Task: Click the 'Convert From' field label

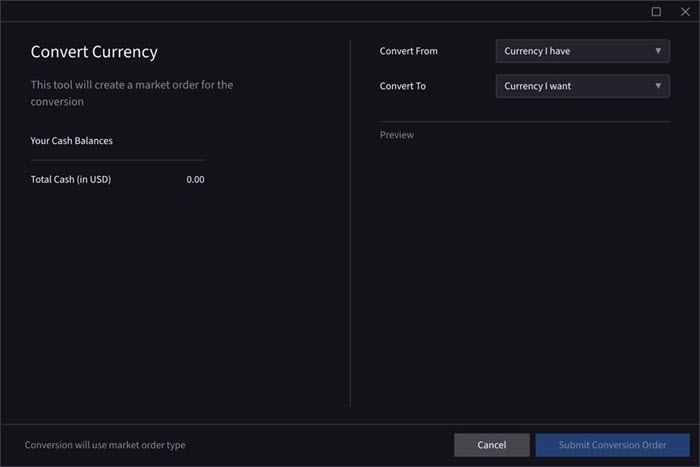Action: click(x=408, y=51)
